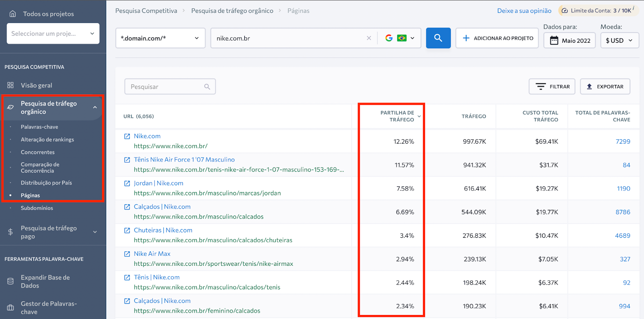Click the plus icon in Adicionar ao Projeto
Viewport: 644px width, 319px height.
click(x=466, y=38)
